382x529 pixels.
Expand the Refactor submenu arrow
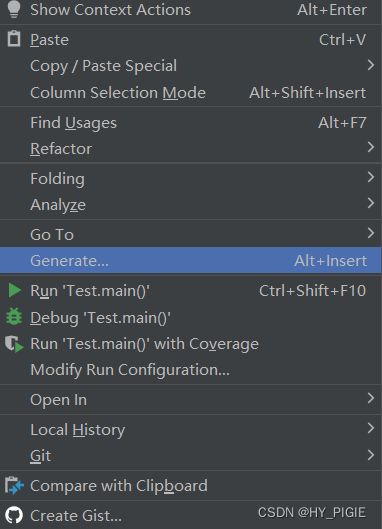(x=371, y=147)
